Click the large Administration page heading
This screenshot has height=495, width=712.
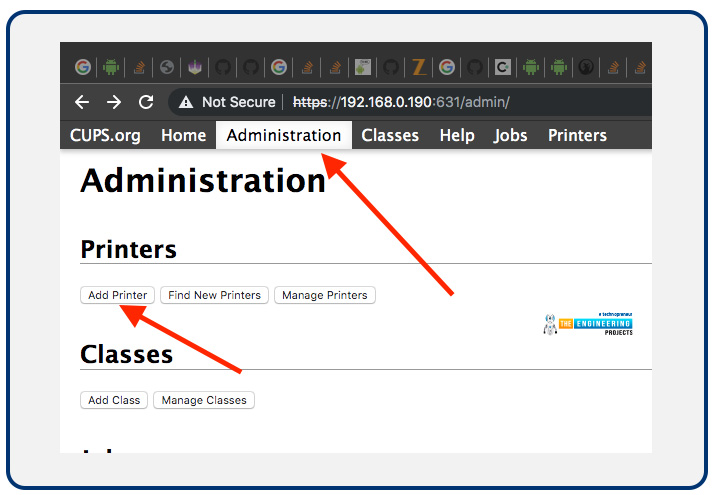tap(203, 181)
